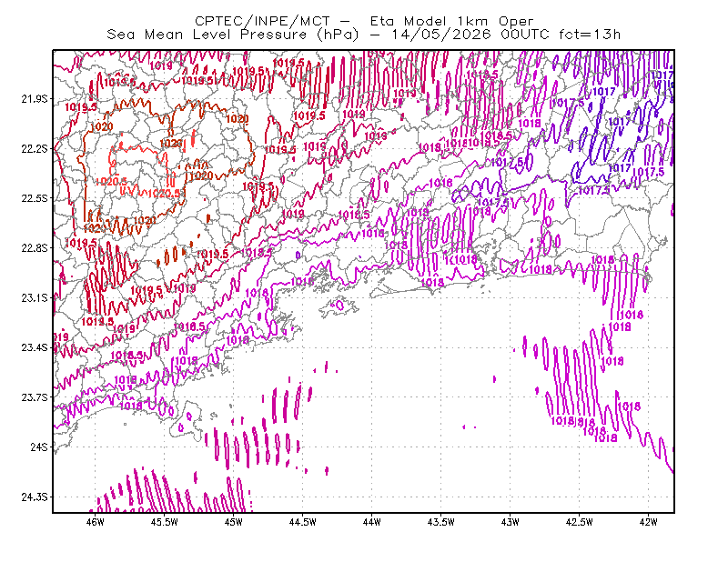Click the 22.2S latitude axis label
This screenshot has width=728, height=562.
35,148
